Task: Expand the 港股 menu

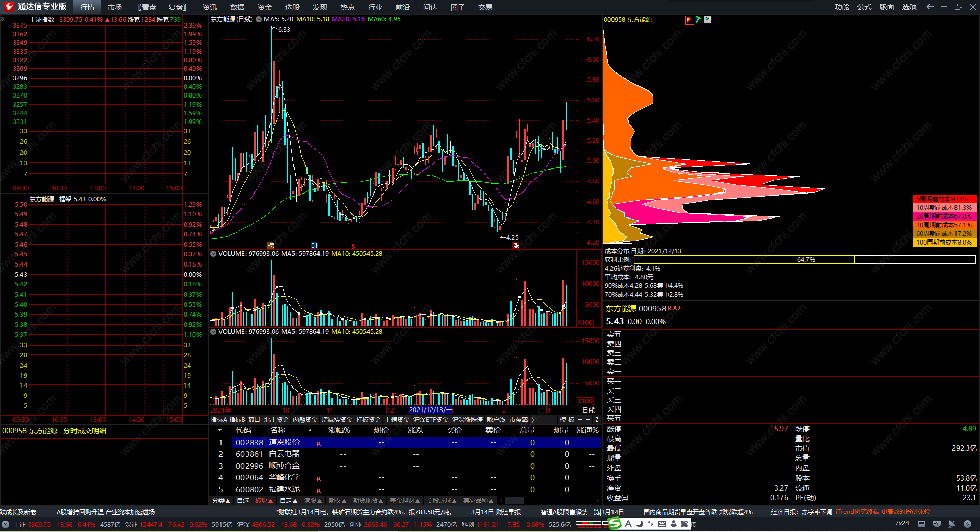Action: [x=313, y=501]
